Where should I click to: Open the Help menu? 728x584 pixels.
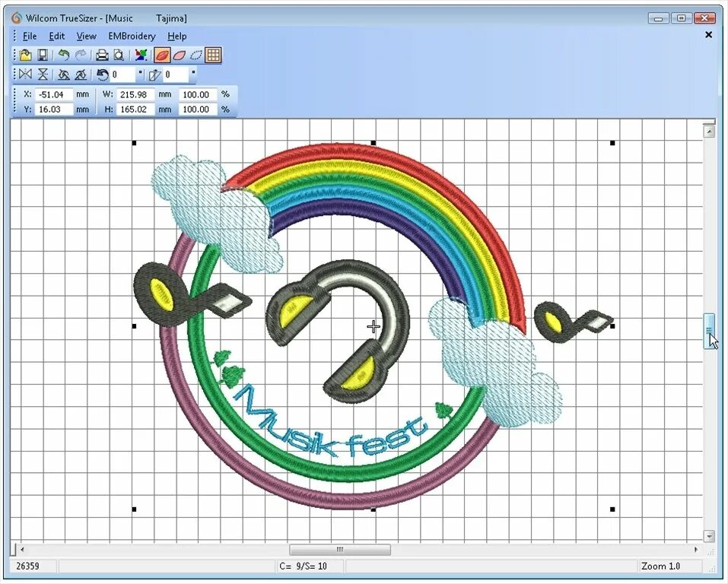[177, 36]
